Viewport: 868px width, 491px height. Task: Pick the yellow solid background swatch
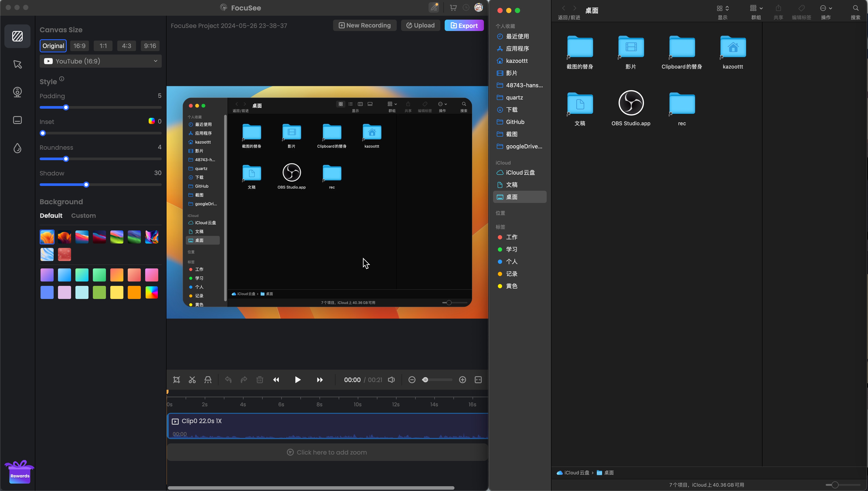pos(117,292)
